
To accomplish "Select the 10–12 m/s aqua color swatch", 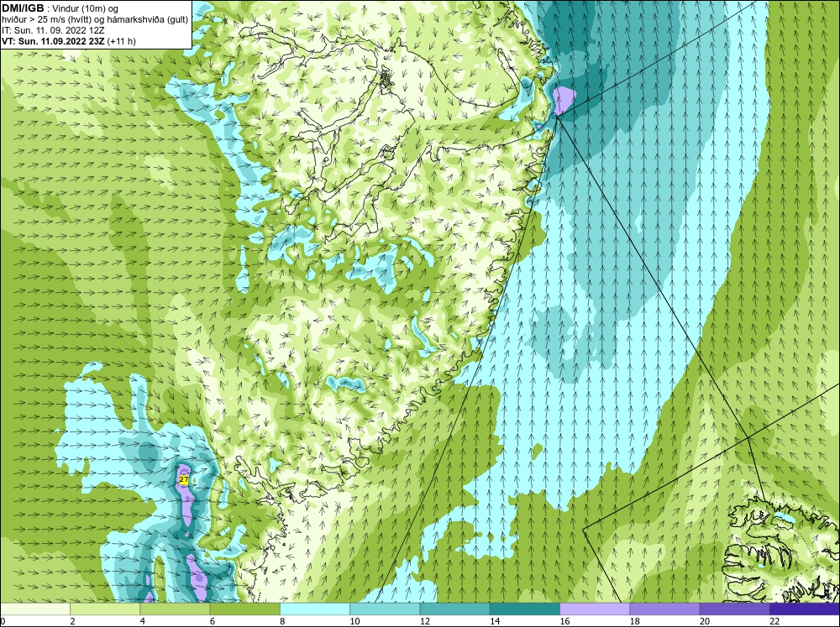I will point(385,609).
